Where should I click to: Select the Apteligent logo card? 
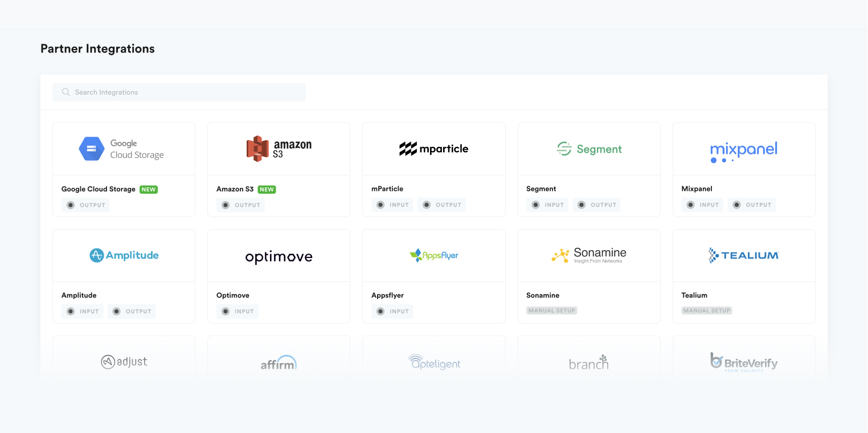(x=434, y=362)
